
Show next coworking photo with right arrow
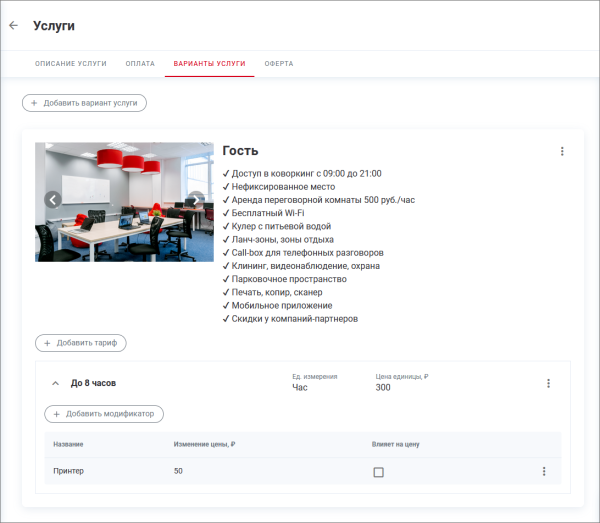196,200
